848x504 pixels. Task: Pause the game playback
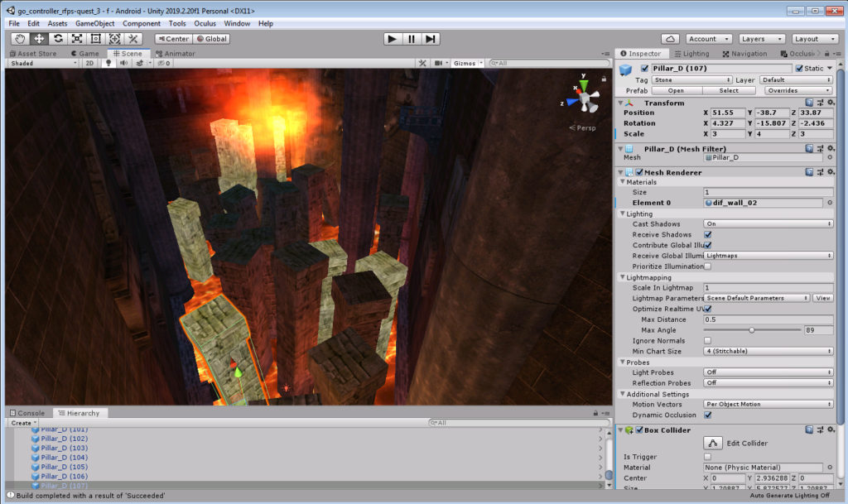point(411,39)
